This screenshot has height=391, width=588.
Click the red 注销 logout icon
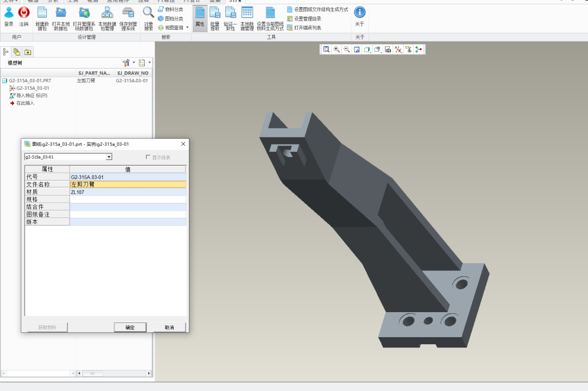click(x=24, y=13)
